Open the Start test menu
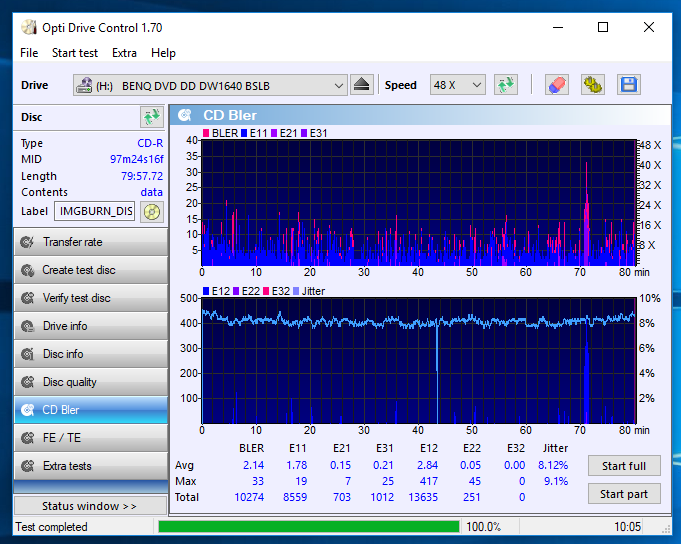 pos(75,53)
